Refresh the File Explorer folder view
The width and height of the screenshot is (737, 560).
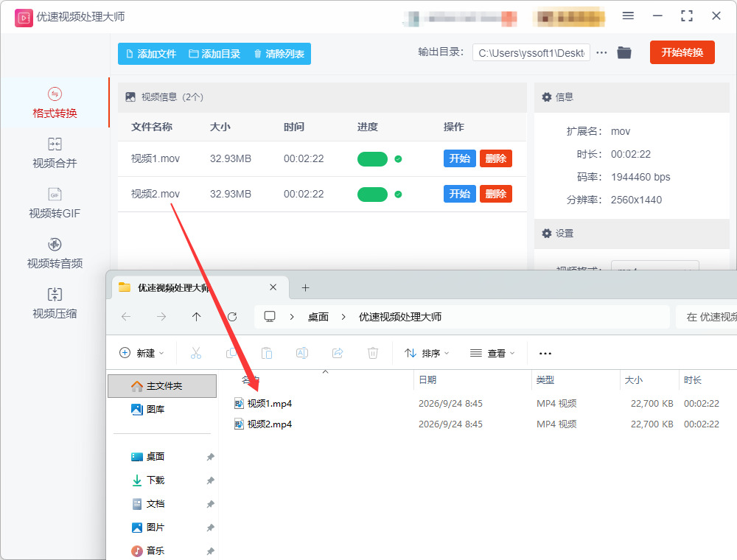[232, 317]
